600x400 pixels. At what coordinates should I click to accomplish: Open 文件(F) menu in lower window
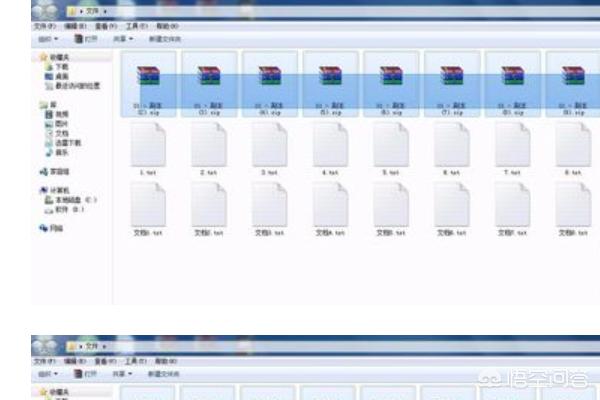[45, 361]
